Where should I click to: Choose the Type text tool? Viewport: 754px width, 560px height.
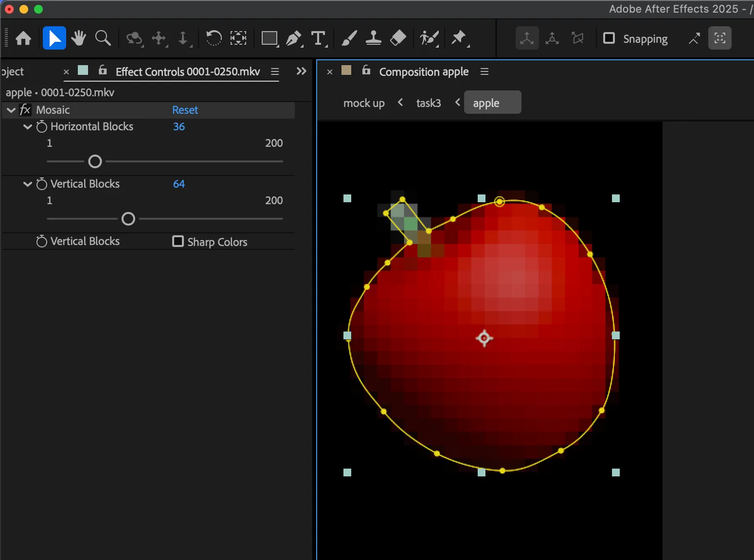point(318,38)
